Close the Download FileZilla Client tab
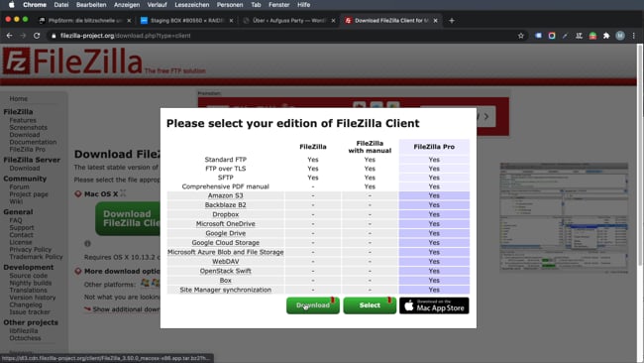The image size is (644, 363). pos(435,21)
